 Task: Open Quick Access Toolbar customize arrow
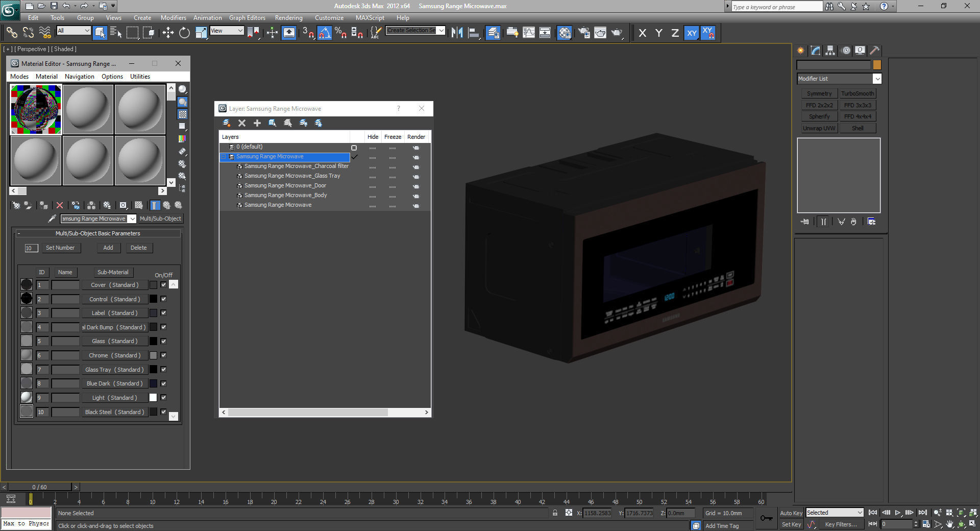point(113,6)
